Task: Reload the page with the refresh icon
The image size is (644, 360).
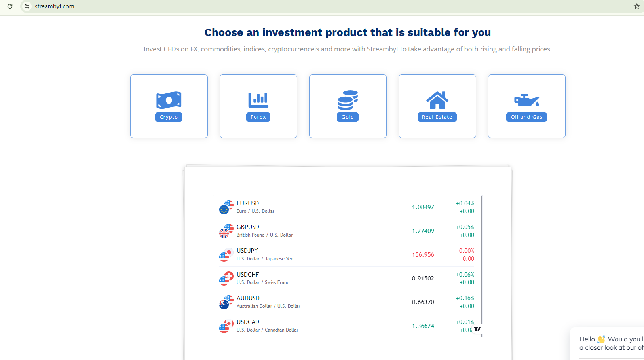Action: point(10,6)
